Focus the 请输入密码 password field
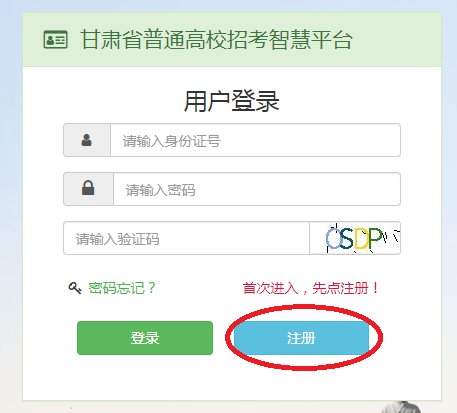457x413 pixels. click(257, 189)
